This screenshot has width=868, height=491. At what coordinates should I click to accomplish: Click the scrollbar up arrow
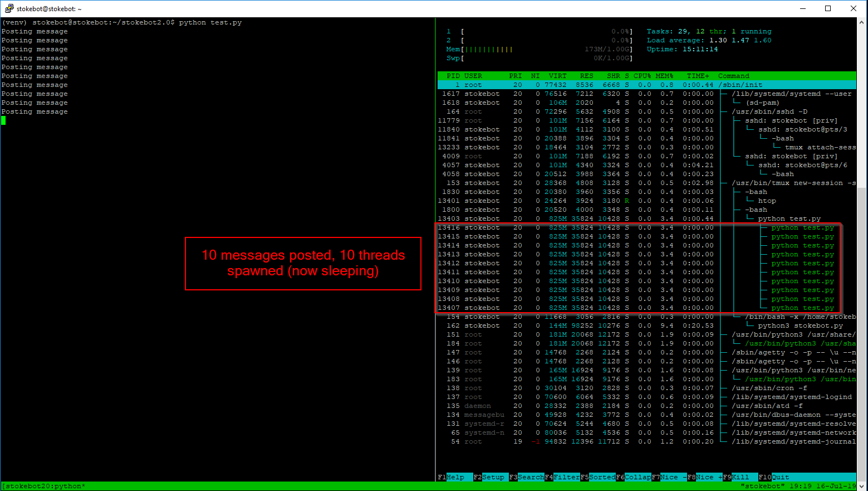(862, 22)
